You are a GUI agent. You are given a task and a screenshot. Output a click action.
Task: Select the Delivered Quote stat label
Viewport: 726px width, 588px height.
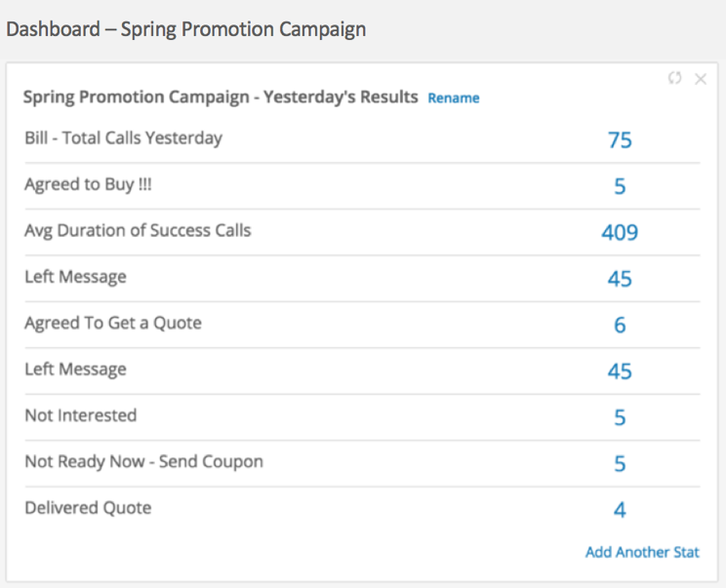pyautogui.click(x=88, y=508)
